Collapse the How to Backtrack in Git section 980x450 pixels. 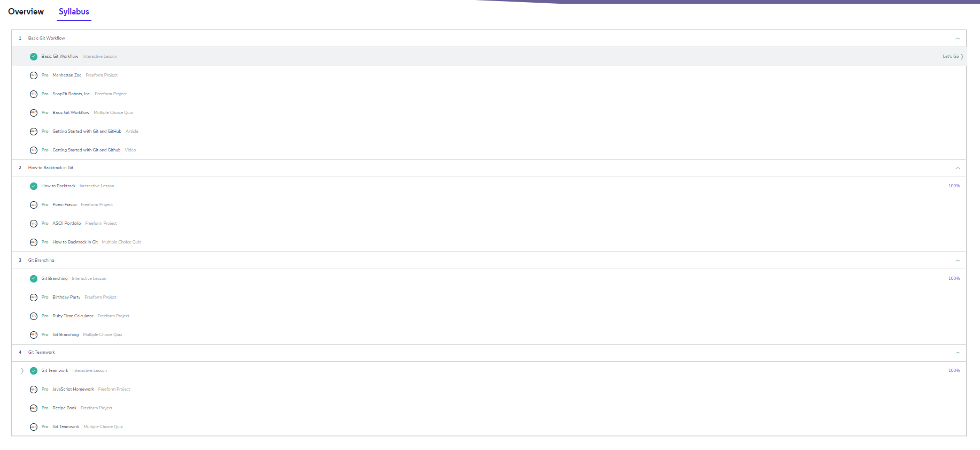958,168
